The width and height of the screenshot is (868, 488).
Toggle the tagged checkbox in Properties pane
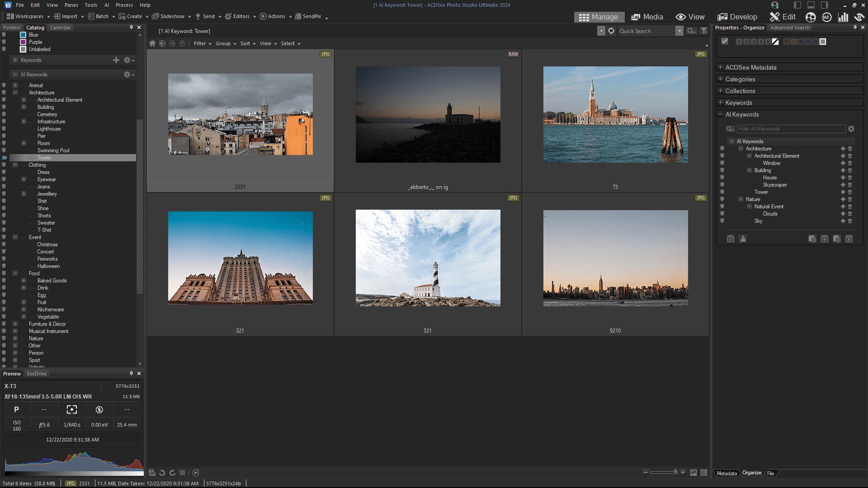point(725,42)
